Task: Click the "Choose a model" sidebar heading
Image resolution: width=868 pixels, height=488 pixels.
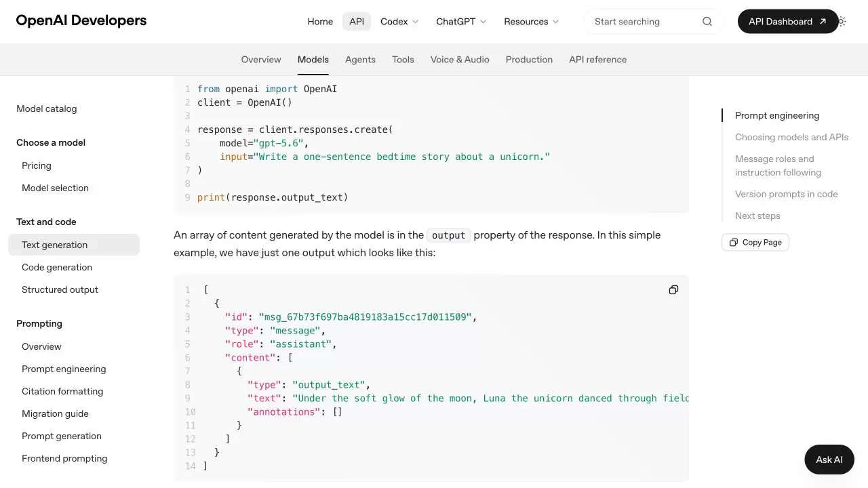Action: 51,142
